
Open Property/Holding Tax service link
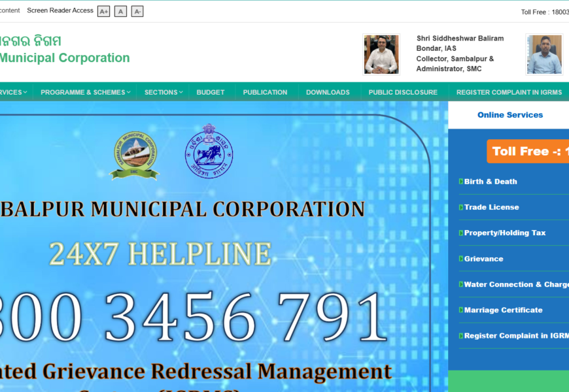(505, 233)
